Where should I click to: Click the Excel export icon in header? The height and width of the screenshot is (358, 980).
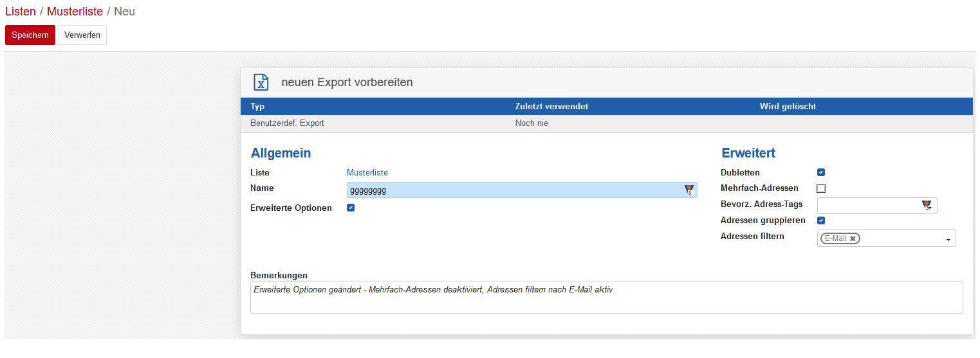261,82
